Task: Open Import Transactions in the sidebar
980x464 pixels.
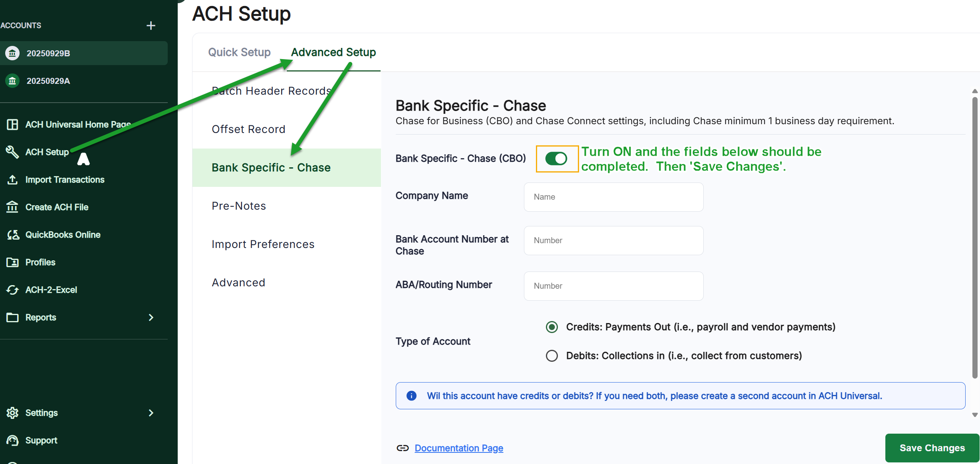Action: point(64,179)
